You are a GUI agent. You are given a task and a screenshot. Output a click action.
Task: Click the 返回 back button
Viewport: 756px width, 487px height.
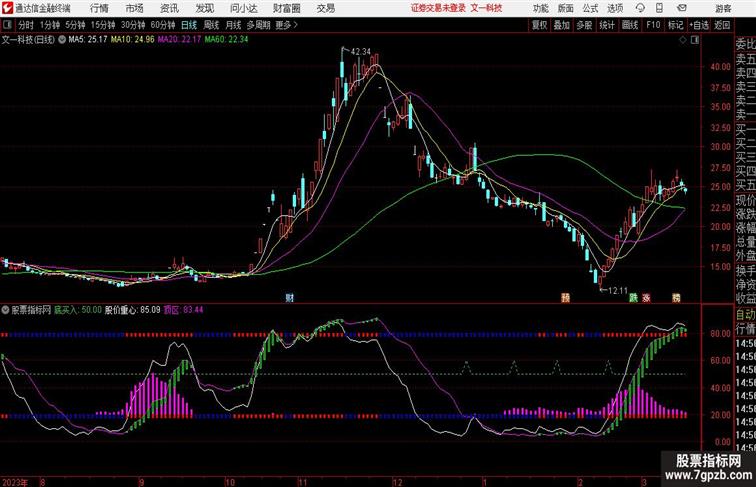tap(722, 25)
